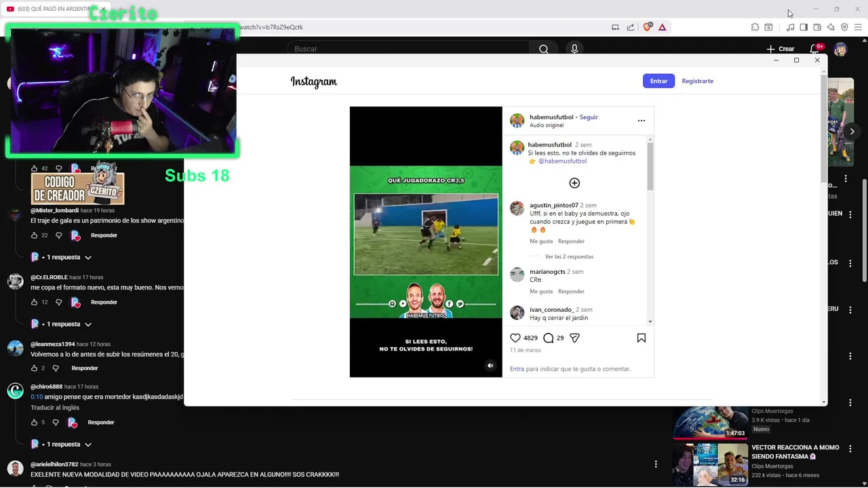Click the browser address bar URL
868x488 pixels.
(x=271, y=27)
